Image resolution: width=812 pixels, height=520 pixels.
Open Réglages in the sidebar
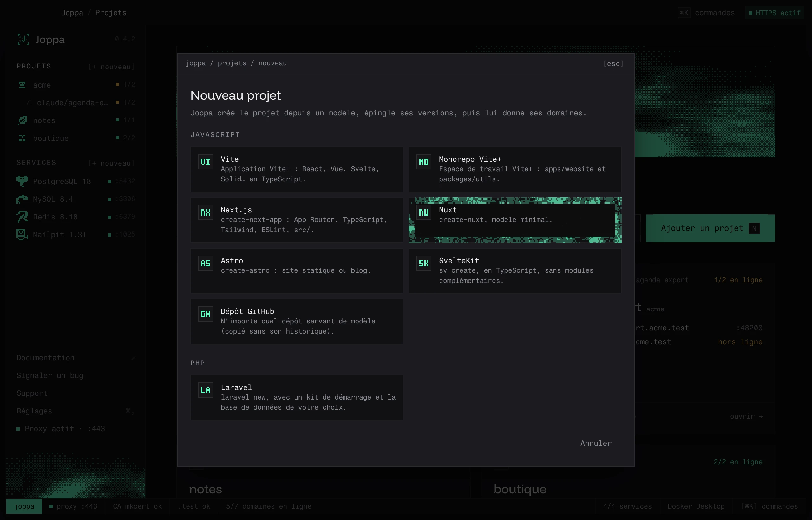coord(76,411)
